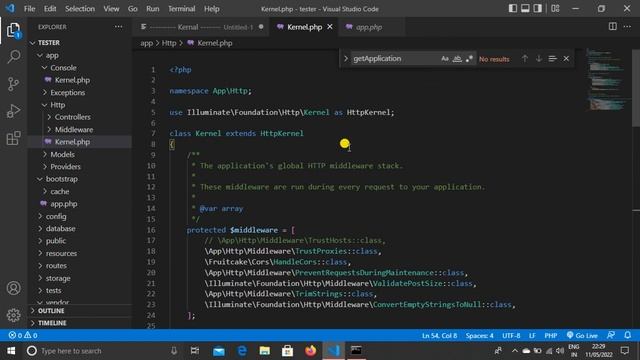
Task: Expand the OUTLINE section
Action: (51, 311)
